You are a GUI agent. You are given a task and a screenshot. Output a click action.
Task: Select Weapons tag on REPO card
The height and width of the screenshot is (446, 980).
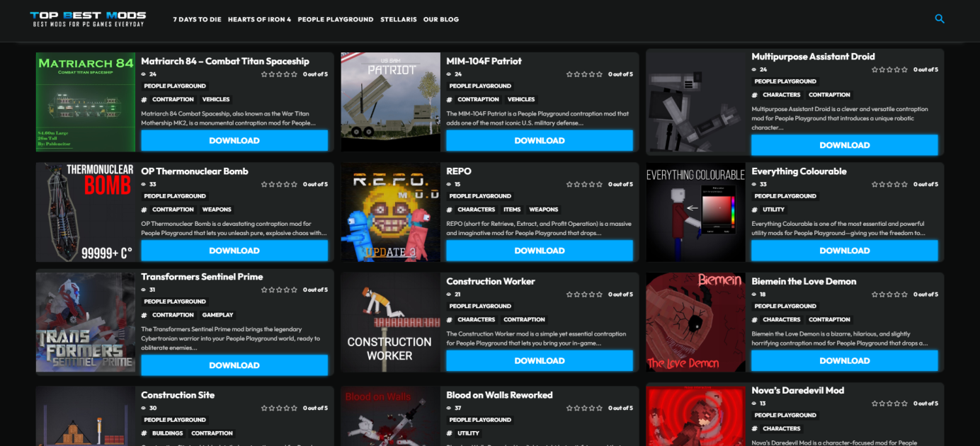point(544,210)
